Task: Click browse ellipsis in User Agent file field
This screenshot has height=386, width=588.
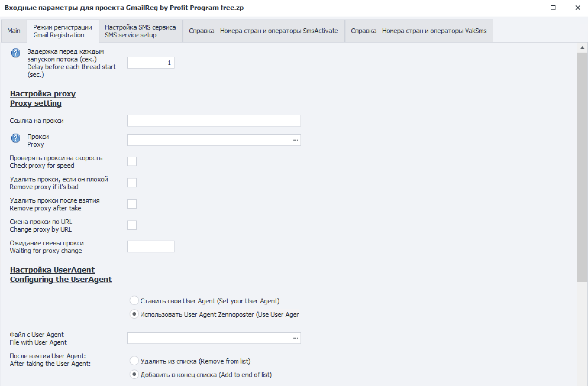Action: (295, 338)
